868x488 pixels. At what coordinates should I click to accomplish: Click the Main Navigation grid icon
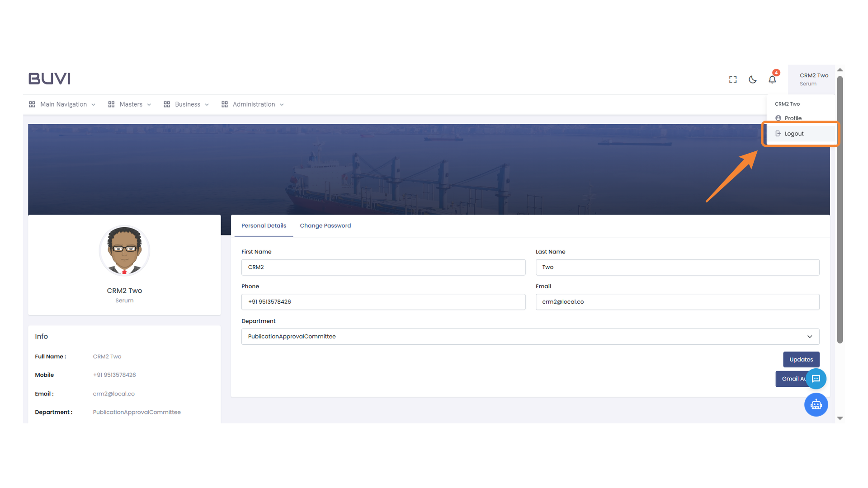pyautogui.click(x=32, y=104)
